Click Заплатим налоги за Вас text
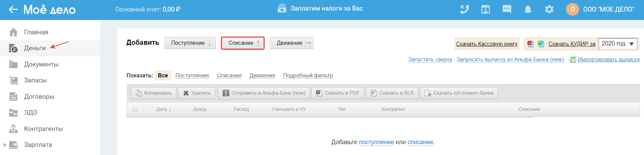The image size is (644, 155). point(327,8)
